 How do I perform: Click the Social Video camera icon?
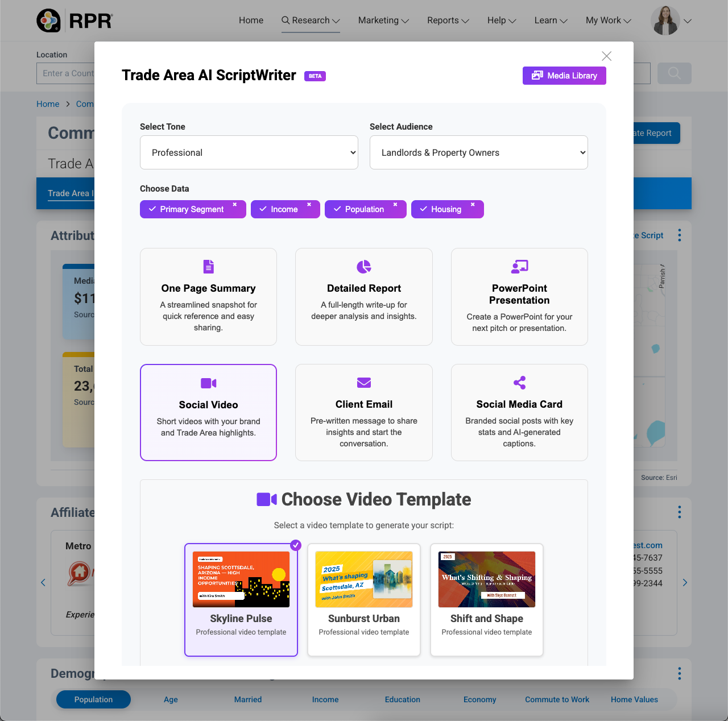208,383
